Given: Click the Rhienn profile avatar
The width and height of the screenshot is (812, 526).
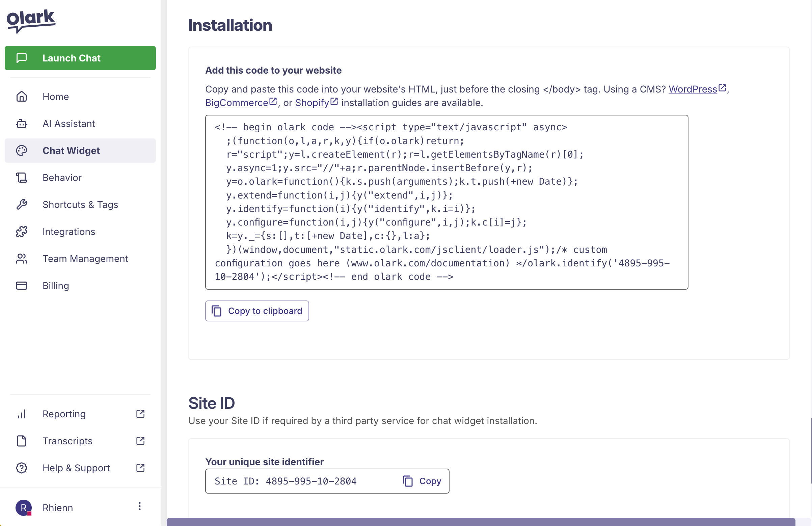Looking at the screenshot, I should point(23,507).
